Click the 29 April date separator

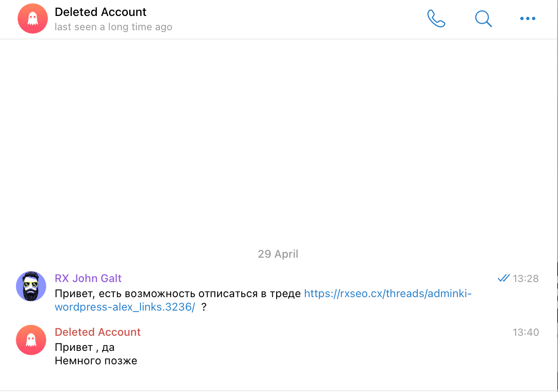point(278,253)
